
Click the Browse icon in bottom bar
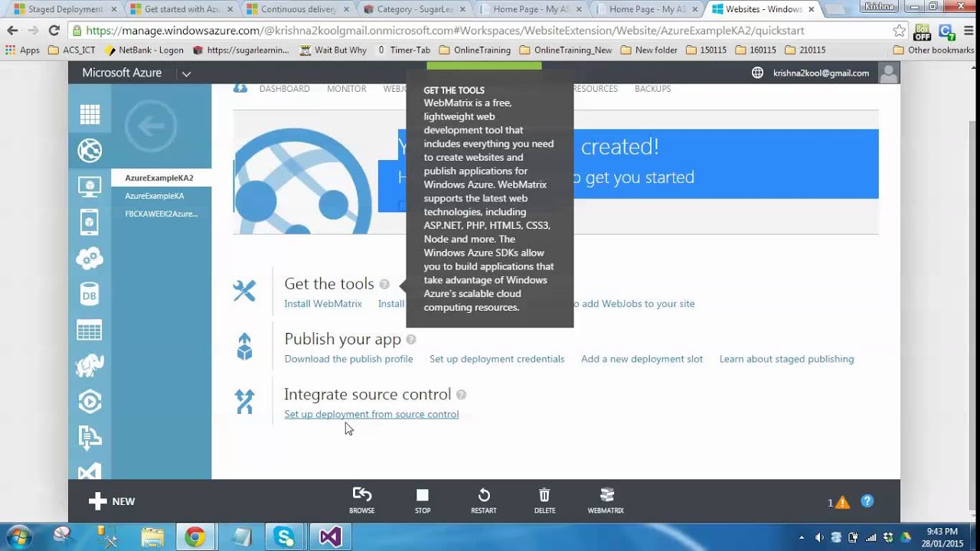pyautogui.click(x=362, y=500)
